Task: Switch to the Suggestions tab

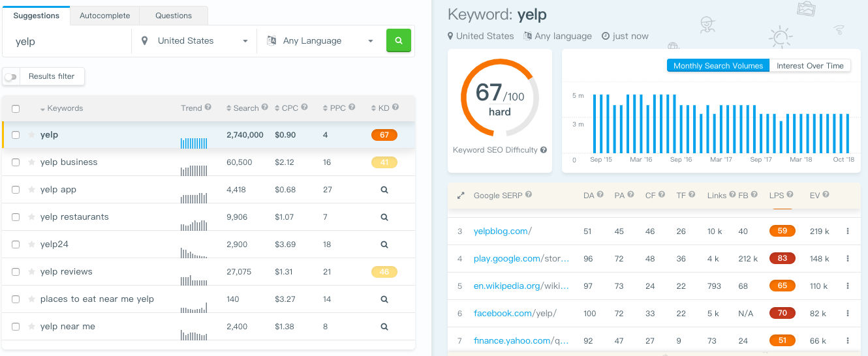Action: 37,16
